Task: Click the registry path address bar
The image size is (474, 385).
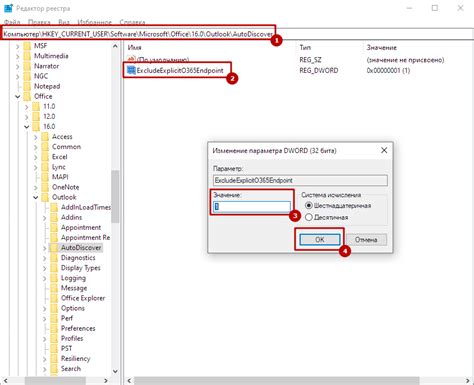Action: [x=237, y=34]
